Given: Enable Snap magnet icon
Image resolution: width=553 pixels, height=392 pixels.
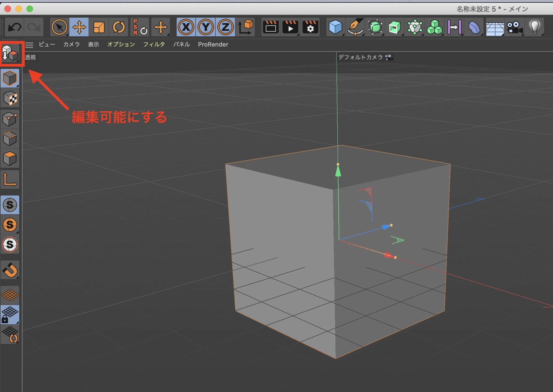Looking at the screenshot, I should pos(10,270).
